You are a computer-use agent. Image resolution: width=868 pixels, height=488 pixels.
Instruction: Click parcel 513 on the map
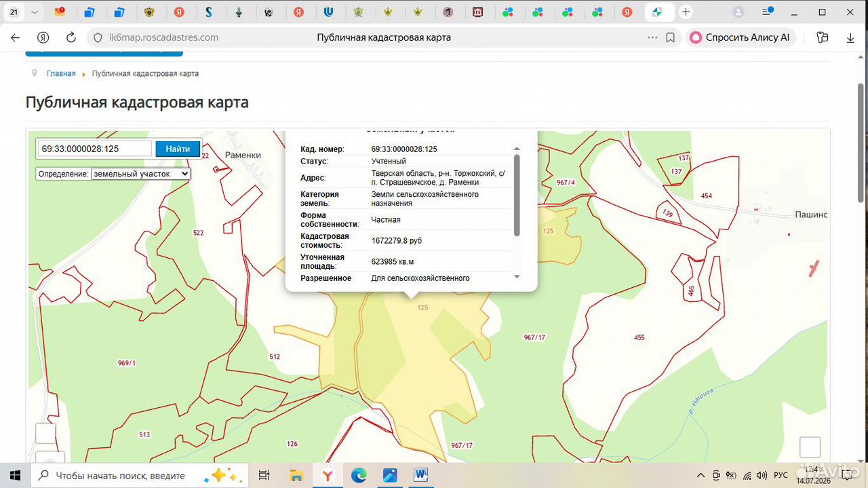(144, 434)
